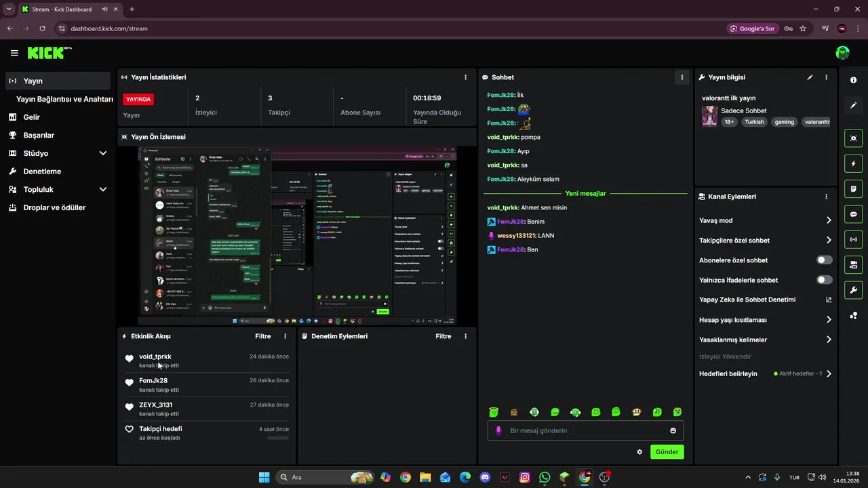Toggle the channel actions widget icon
Image resolution: width=868 pixels, height=488 pixels.
[853, 264]
